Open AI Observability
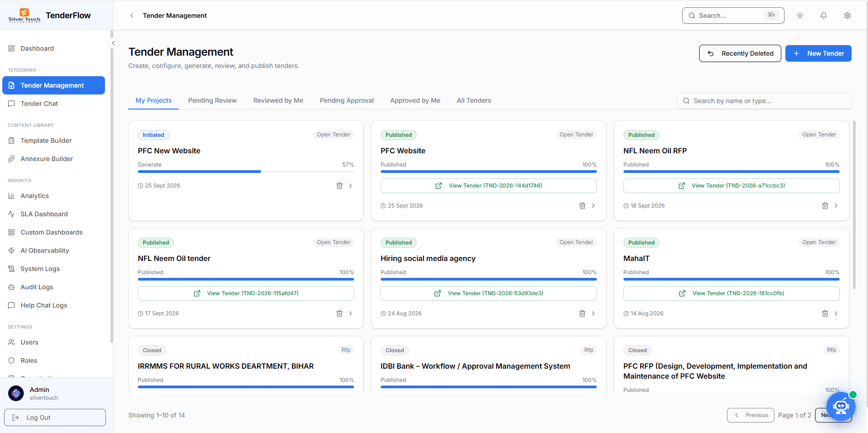The width and height of the screenshot is (868, 433). click(x=54, y=250)
